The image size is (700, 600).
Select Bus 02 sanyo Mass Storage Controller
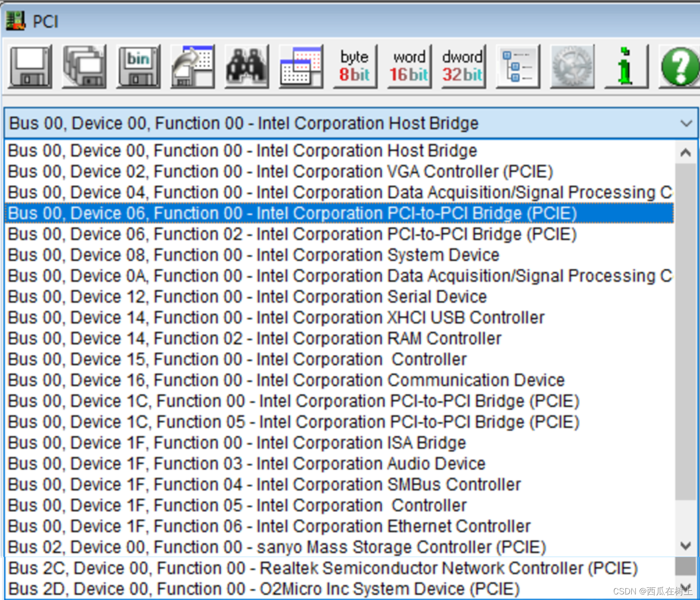(x=339, y=547)
